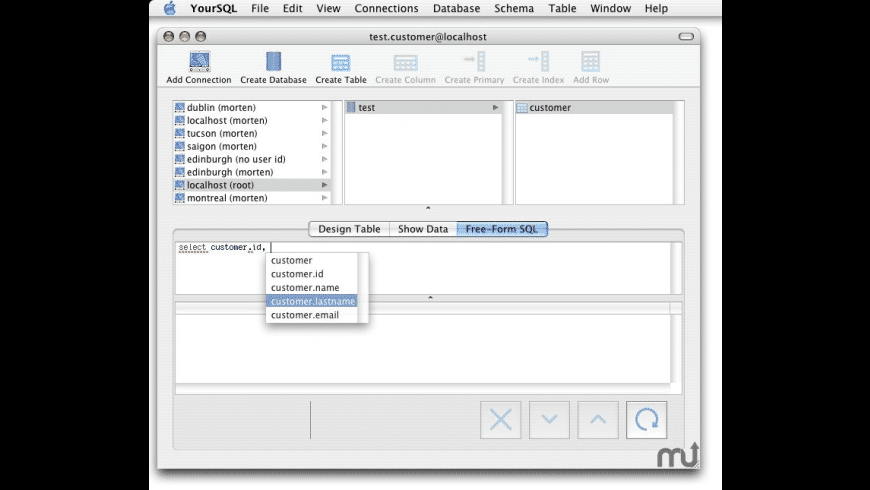Open the Edit menu
The image size is (870, 490).
tap(292, 8)
